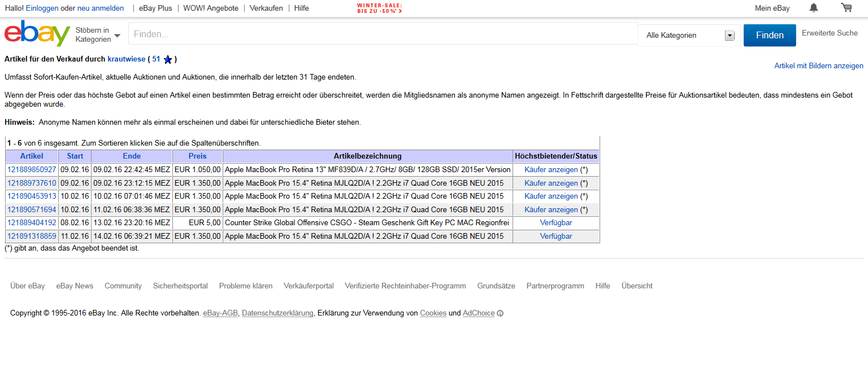
Task: Open eBay Plus in the top bar
Action: 155,8
